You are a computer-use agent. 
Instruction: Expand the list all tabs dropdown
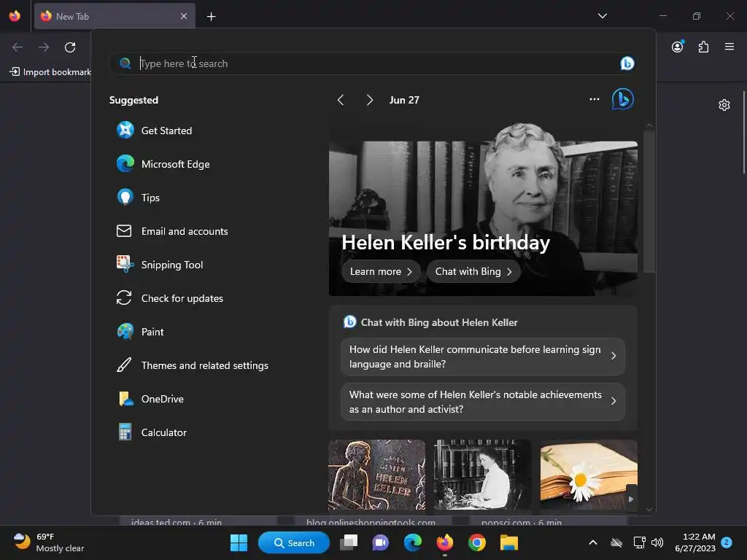(602, 16)
